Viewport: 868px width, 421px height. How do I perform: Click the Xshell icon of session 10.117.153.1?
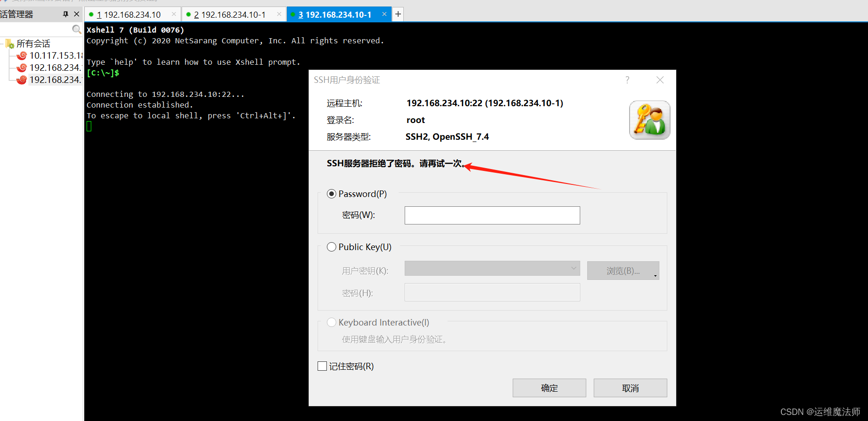point(21,56)
